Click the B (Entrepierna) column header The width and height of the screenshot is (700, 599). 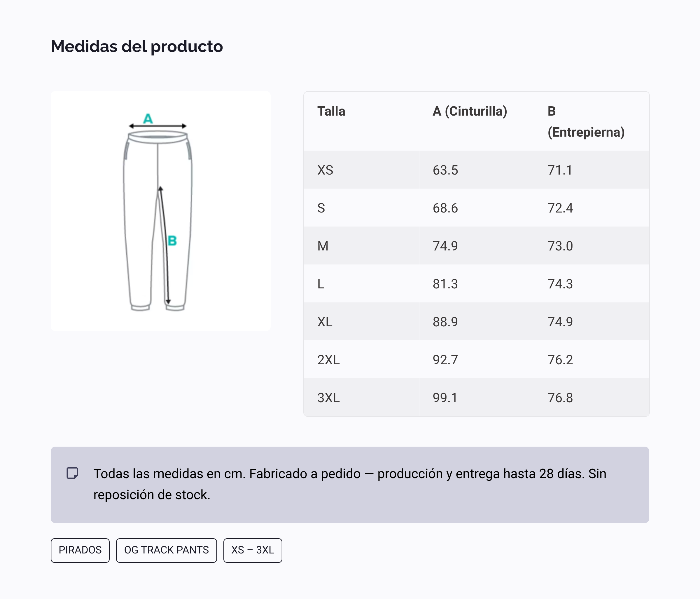pos(586,122)
